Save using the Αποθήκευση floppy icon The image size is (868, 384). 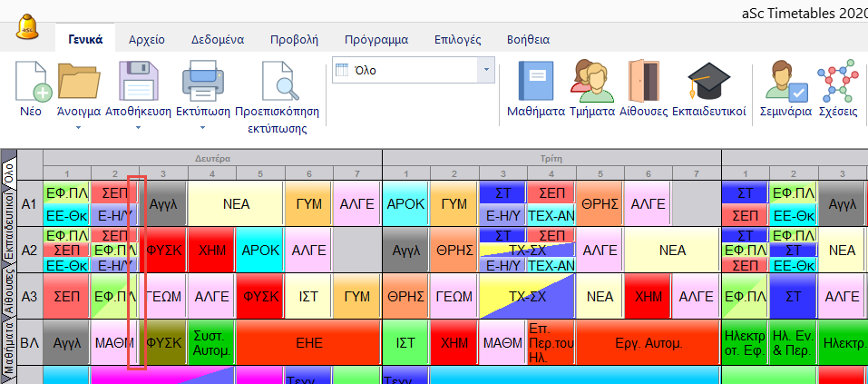coord(139,84)
